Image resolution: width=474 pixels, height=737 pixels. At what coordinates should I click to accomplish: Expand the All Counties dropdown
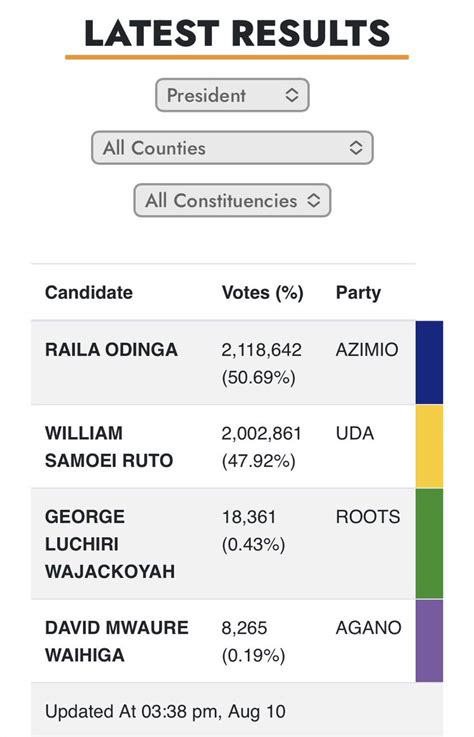tap(232, 148)
